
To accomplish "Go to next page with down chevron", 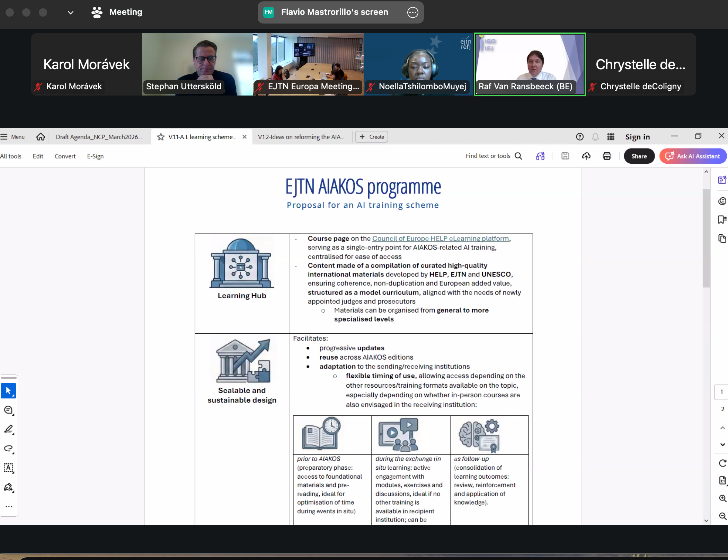I will pyautogui.click(x=722, y=445).
